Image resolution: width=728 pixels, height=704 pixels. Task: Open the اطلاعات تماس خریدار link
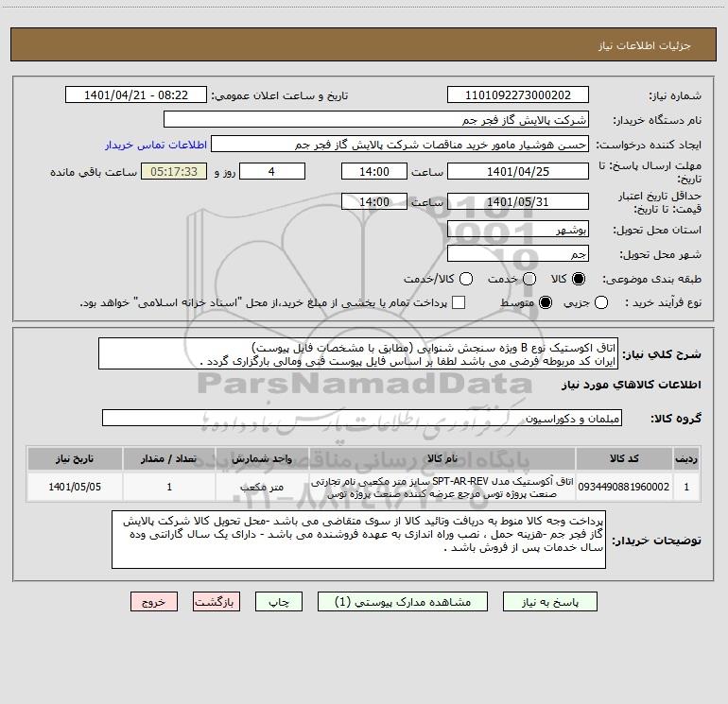point(156,145)
